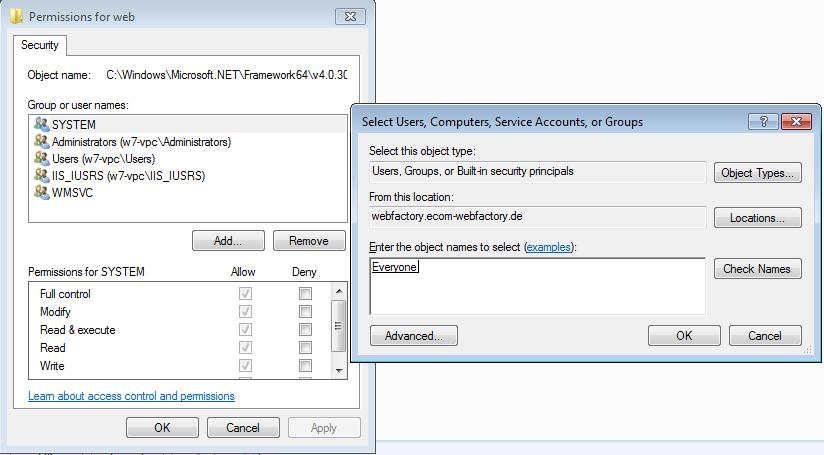Viewport: 824px width, 455px height.
Task: Open the Object Types dialog
Action: pos(757,173)
